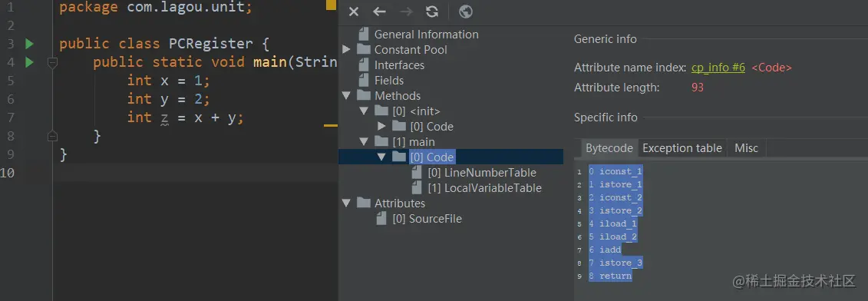Click Fields file icon
This screenshot has width=868, height=301.
364,81
